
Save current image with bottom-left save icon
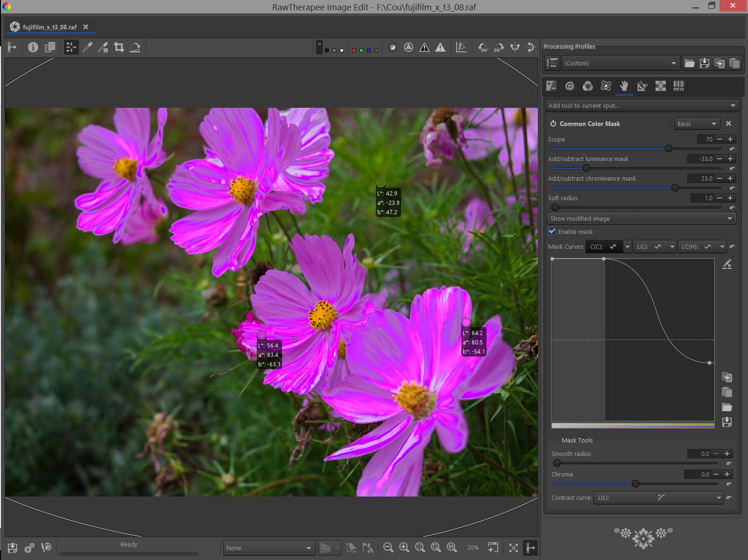(x=13, y=548)
